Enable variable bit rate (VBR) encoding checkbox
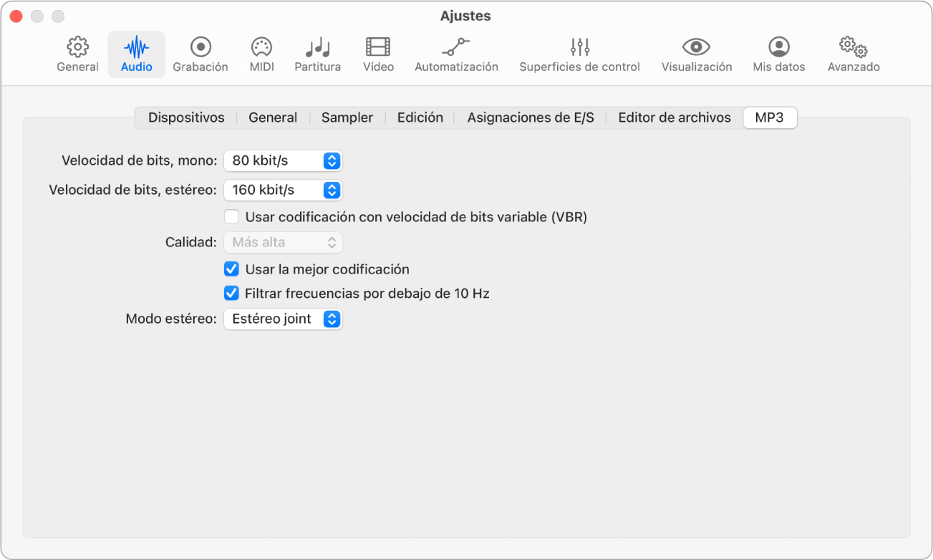Screen dimensions: 933x560 pyautogui.click(x=231, y=216)
